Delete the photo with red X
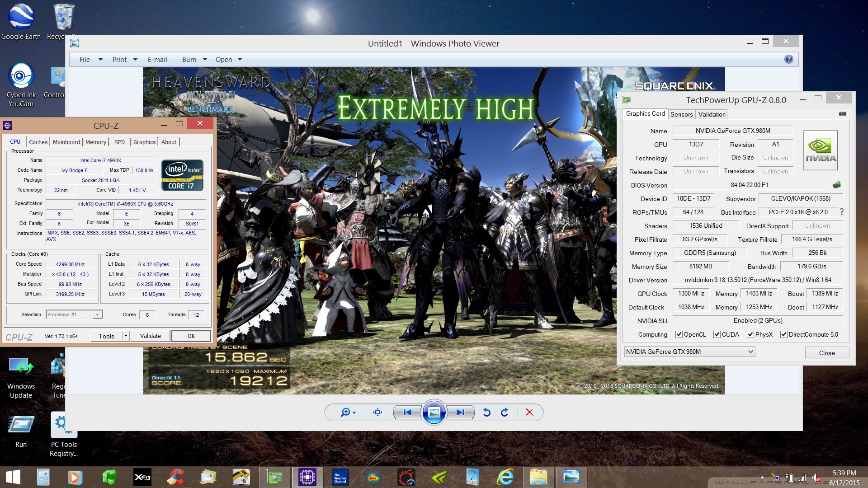The width and height of the screenshot is (868, 488). click(529, 412)
